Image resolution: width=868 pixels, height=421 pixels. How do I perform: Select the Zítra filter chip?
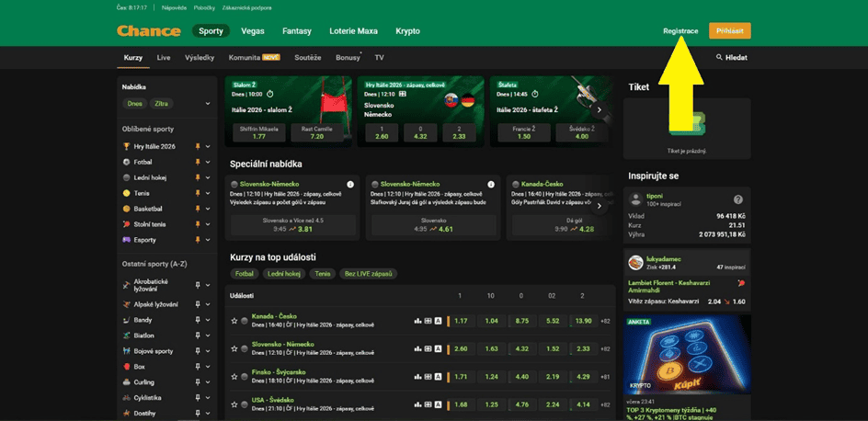coord(162,104)
